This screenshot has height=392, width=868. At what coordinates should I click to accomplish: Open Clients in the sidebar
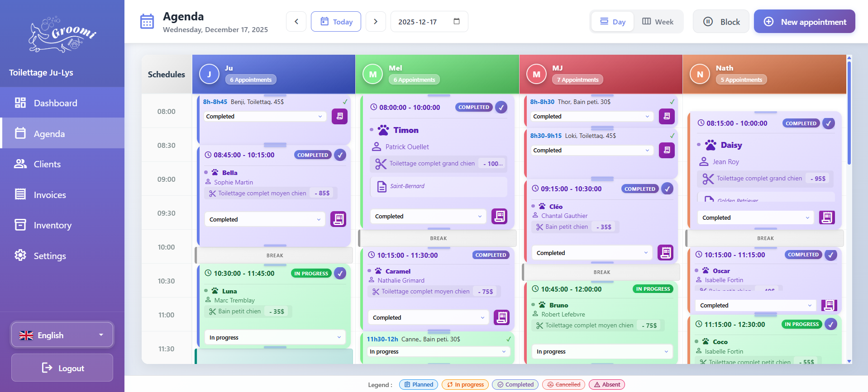(62, 164)
